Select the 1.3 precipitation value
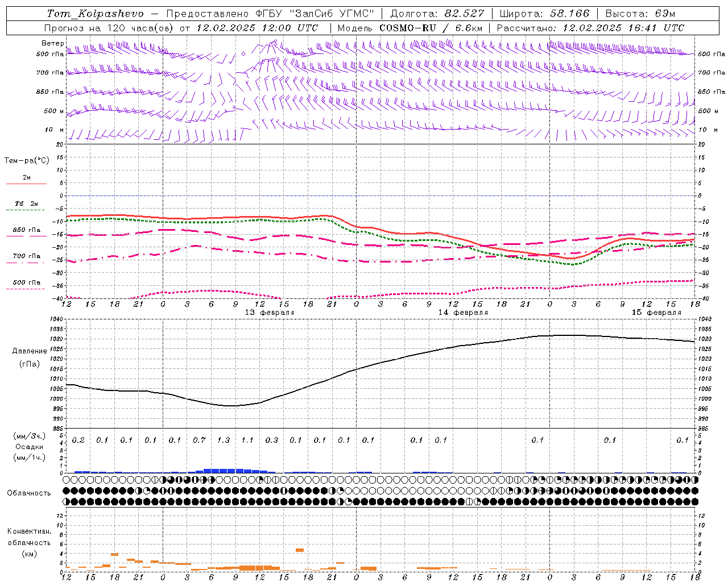 tap(224, 440)
